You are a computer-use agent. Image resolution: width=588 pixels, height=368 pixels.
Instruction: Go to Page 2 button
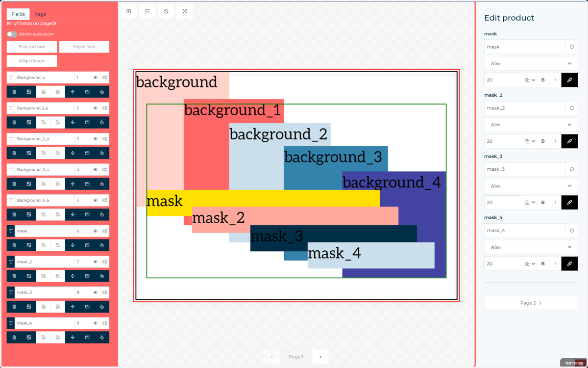[531, 303]
